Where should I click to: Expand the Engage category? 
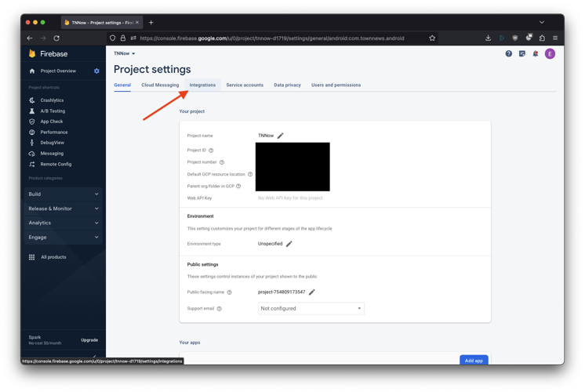coord(64,238)
